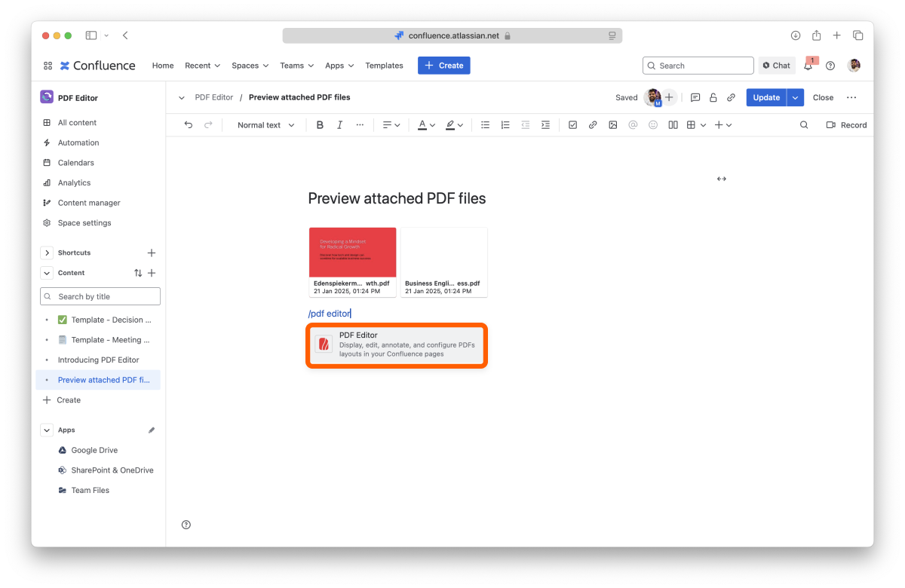
Task: Open the highlight color dropdown
Action: (x=454, y=125)
